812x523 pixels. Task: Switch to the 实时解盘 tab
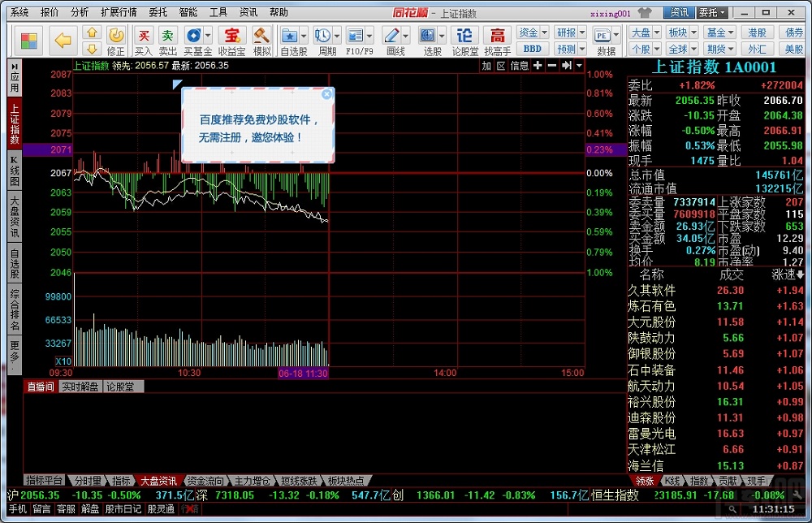pos(80,387)
